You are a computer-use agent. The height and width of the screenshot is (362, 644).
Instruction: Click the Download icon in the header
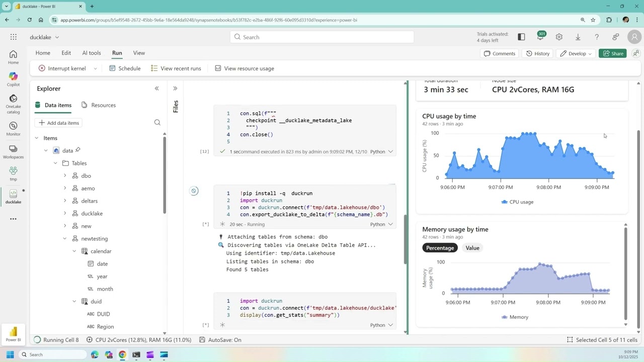(x=578, y=37)
